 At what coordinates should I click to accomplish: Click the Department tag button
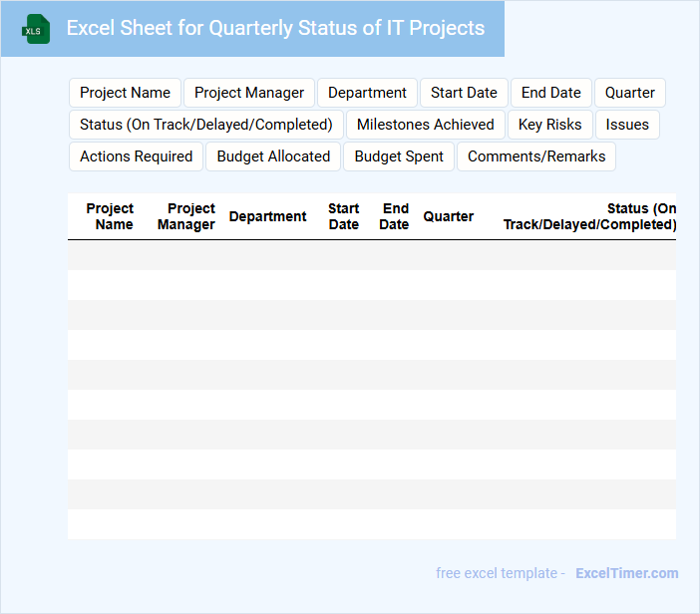click(367, 93)
